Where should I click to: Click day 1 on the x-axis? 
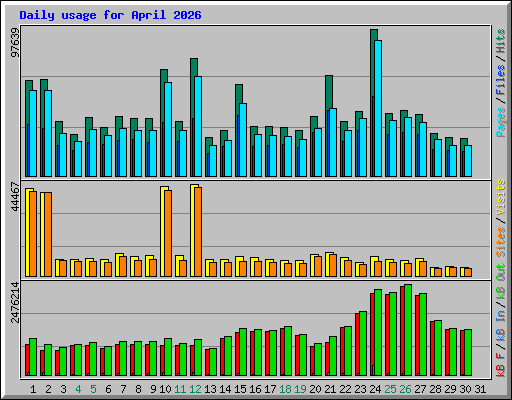click(33, 389)
